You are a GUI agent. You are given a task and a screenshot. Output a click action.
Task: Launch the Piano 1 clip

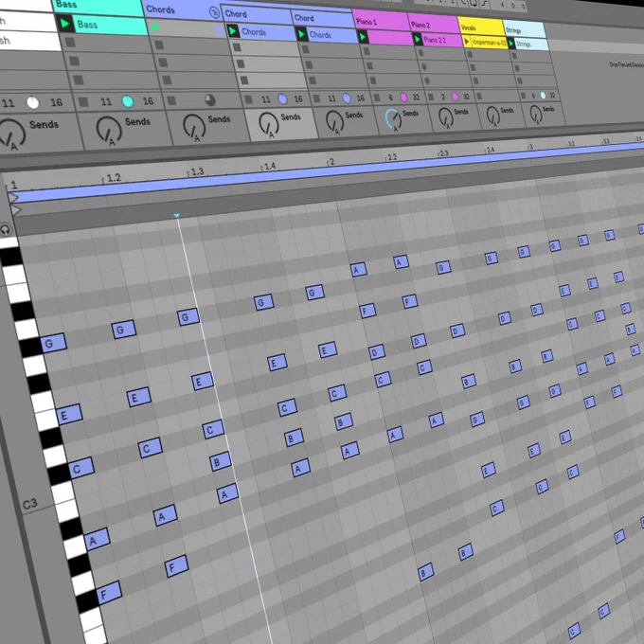(x=362, y=37)
